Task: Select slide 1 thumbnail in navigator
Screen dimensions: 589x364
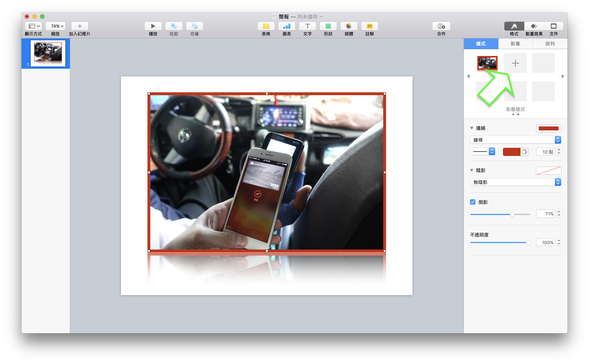Action: [48, 53]
